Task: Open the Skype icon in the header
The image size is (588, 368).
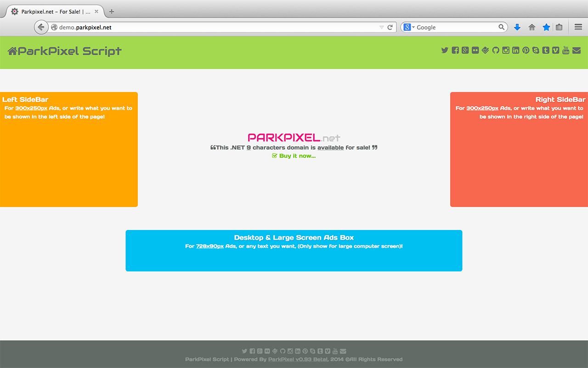Action: click(x=536, y=51)
